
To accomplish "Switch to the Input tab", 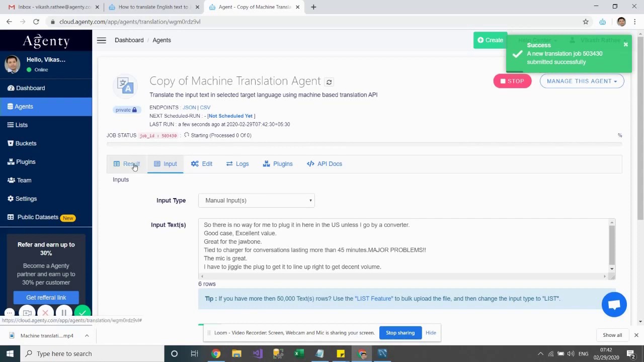I will pos(165,164).
